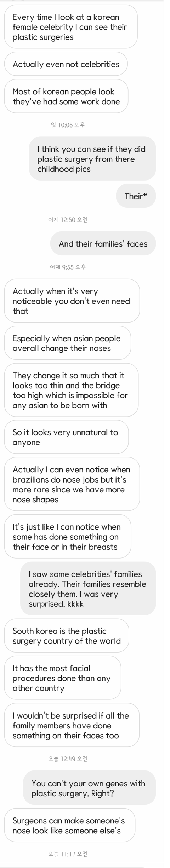Select the reply about childhood pics
Screen dimensions: 170x868
[x=92, y=159]
